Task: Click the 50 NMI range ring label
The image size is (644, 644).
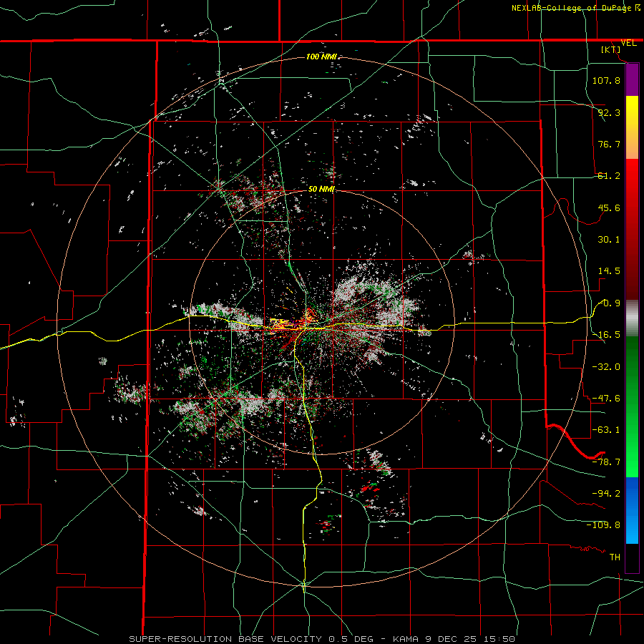Action: tap(321, 189)
